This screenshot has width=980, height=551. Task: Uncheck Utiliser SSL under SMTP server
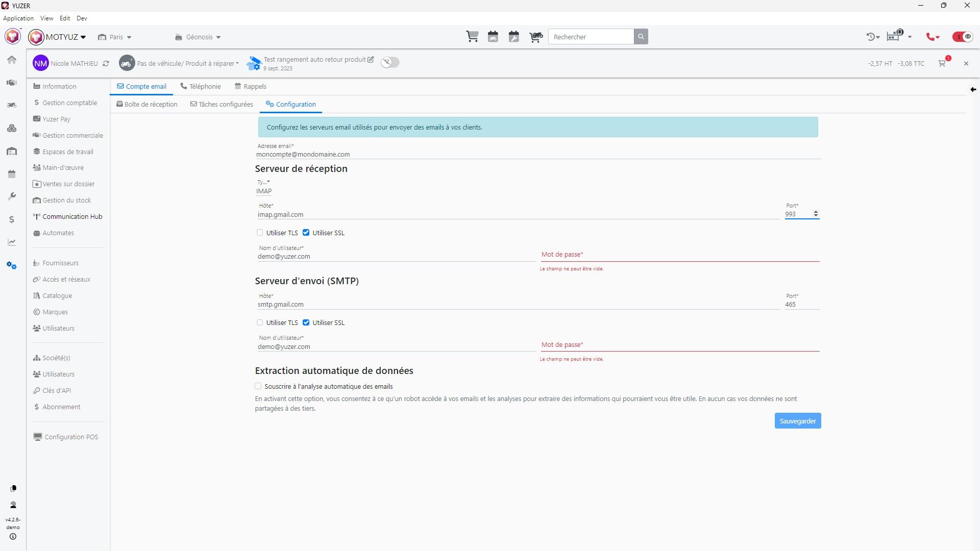(306, 322)
